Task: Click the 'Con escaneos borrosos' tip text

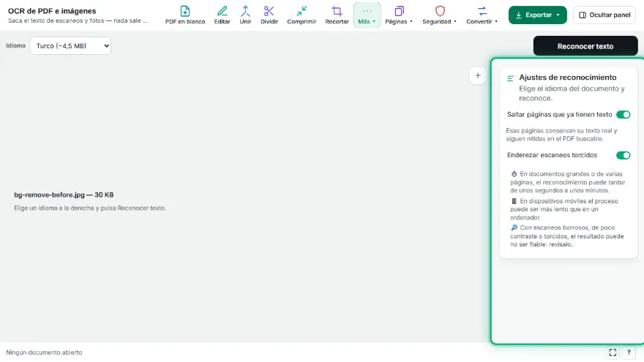Action: 567,236
